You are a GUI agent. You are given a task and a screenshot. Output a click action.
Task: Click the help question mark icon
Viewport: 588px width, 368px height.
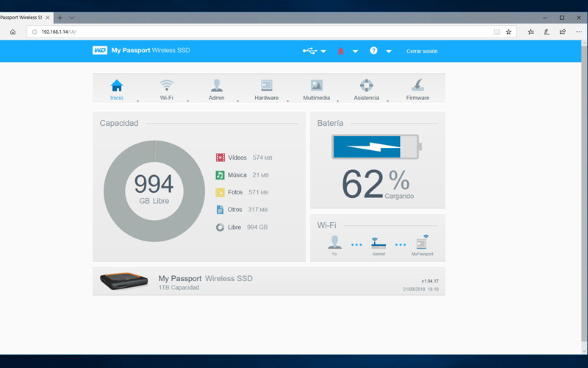tap(373, 51)
